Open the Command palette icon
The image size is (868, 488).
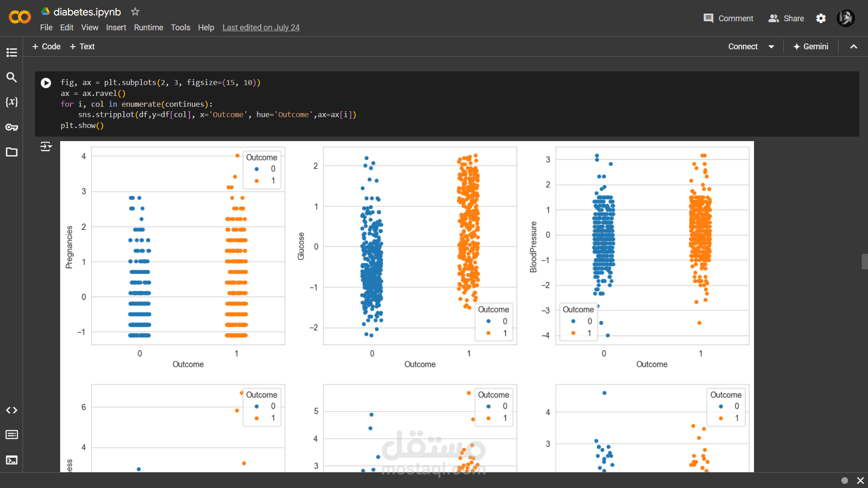coord(12,435)
